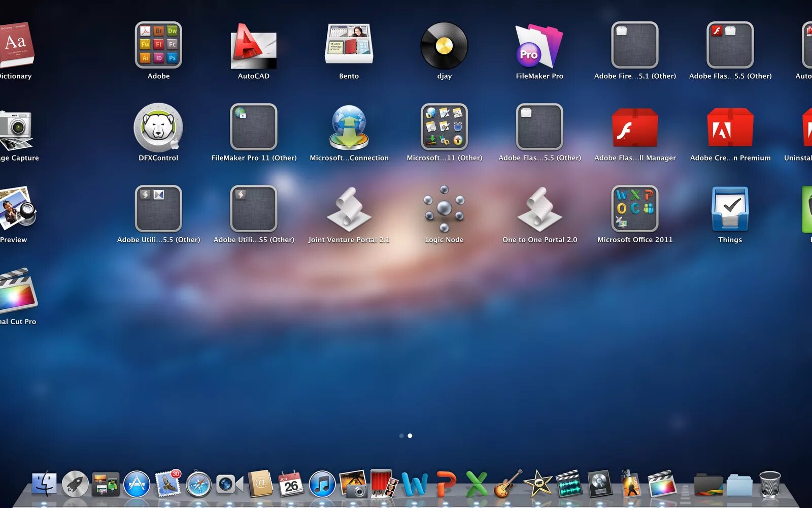The height and width of the screenshot is (508, 812).
Task: Open iPhoto from the Dock
Action: 353,484
